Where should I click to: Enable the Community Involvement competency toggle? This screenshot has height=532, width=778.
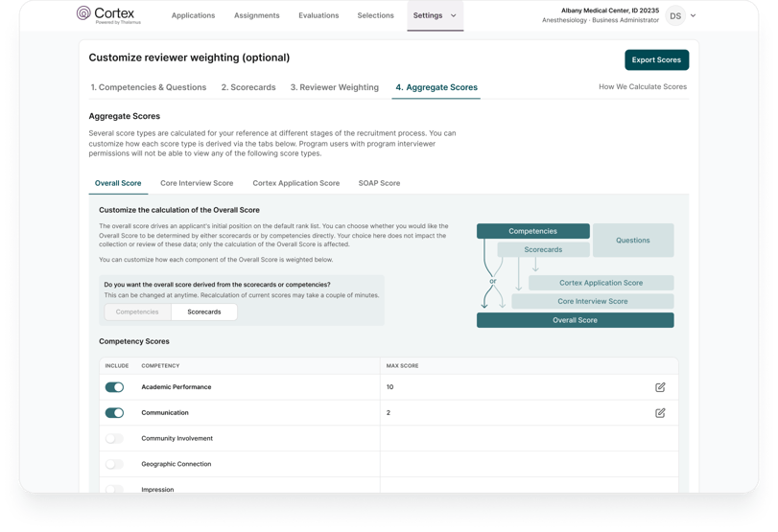click(x=114, y=439)
